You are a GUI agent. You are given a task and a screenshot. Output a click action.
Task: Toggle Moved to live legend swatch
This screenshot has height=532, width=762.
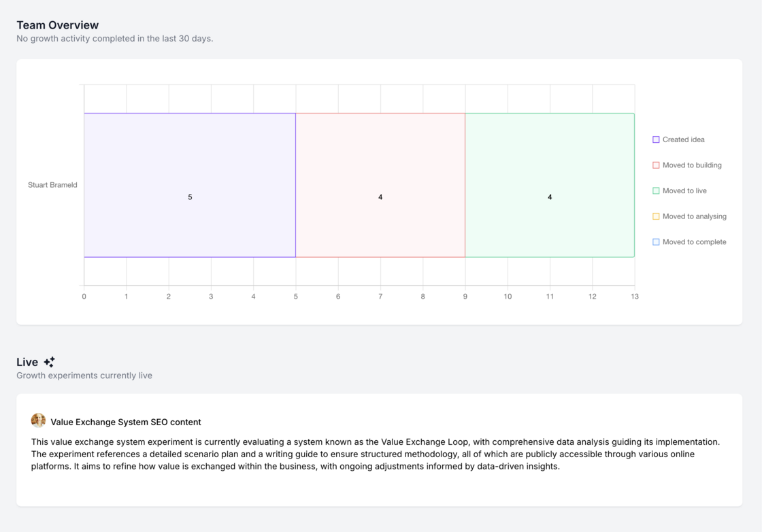[x=656, y=191]
